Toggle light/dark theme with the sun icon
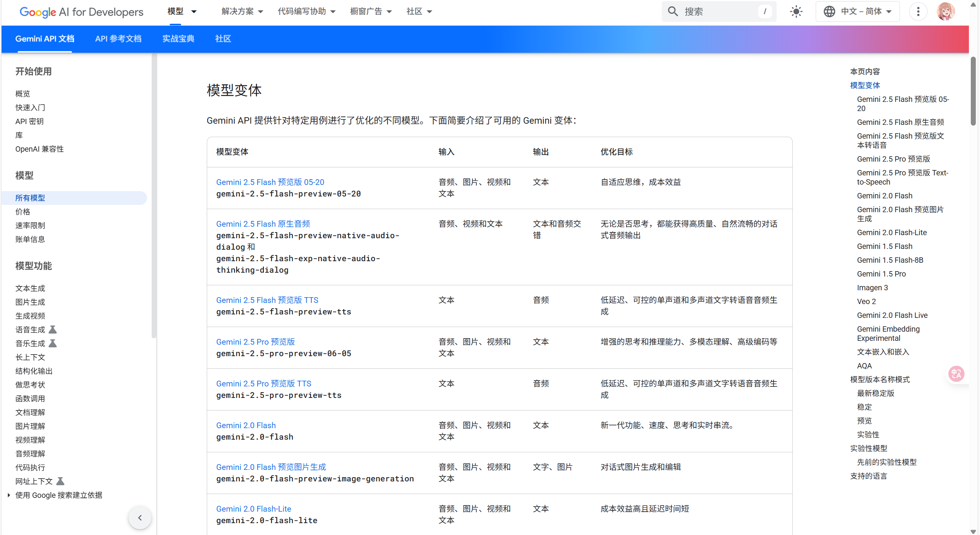 [797, 11]
